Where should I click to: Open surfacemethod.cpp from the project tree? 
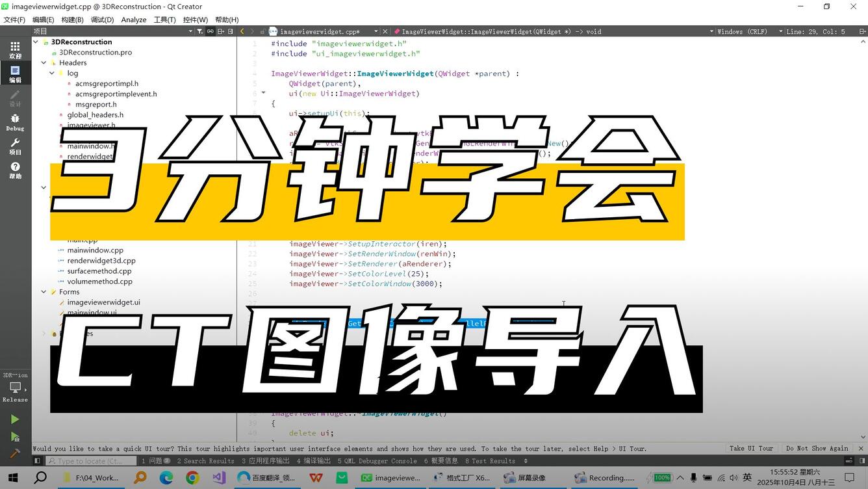99,271
